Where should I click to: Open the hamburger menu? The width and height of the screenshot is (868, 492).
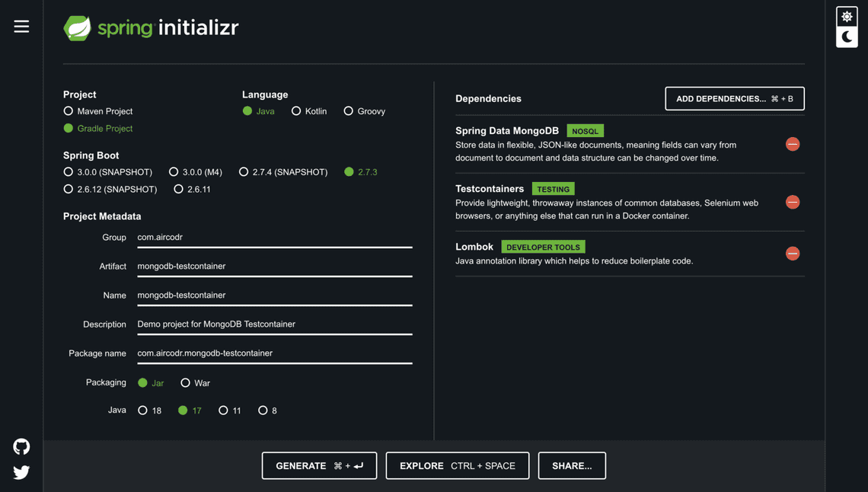[21, 27]
